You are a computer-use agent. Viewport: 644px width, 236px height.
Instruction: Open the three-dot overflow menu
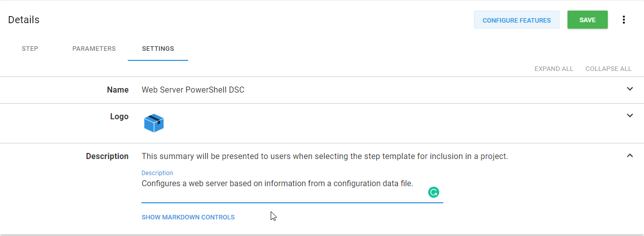coord(624,20)
